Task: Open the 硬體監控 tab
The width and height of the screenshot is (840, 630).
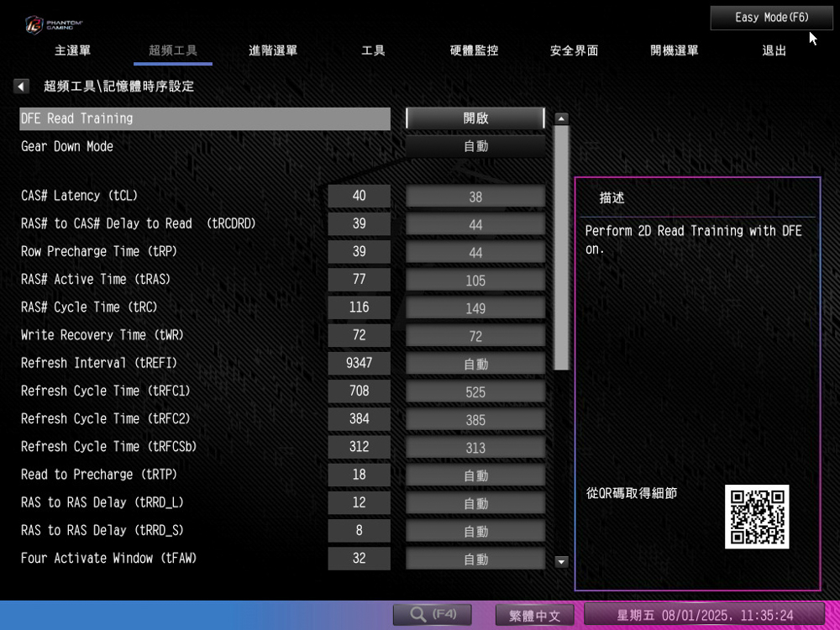Action: pos(474,50)
